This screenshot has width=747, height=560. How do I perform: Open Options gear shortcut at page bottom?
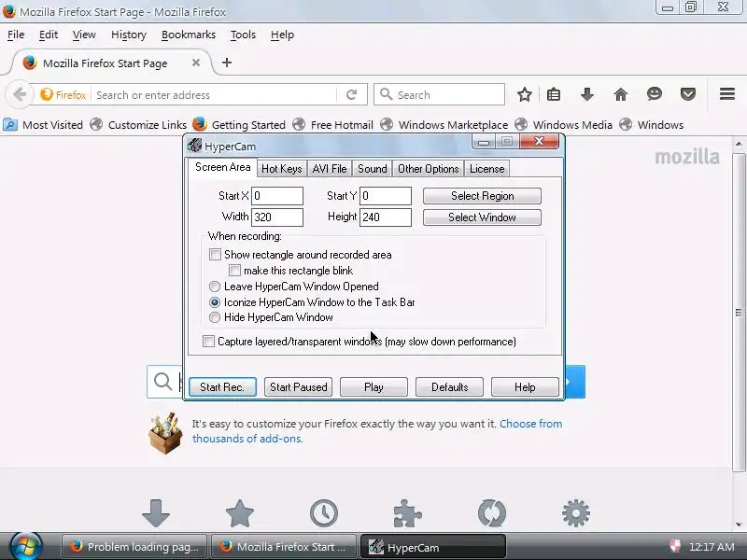(576, 513)
